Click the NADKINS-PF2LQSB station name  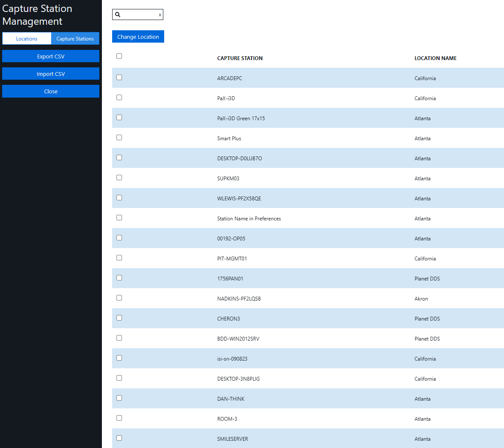point(239,298)
